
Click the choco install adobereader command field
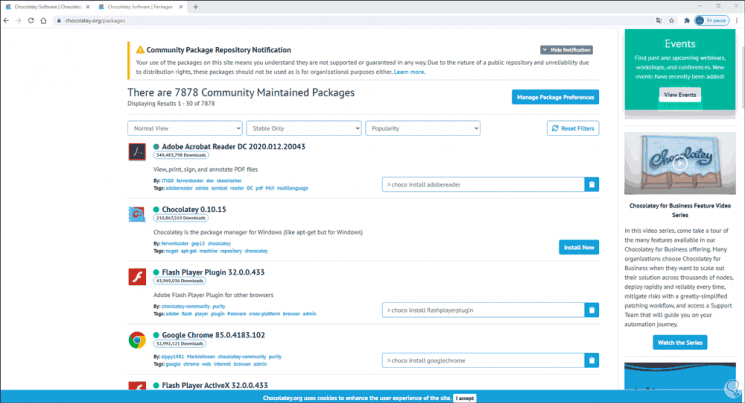pos(483,184)
